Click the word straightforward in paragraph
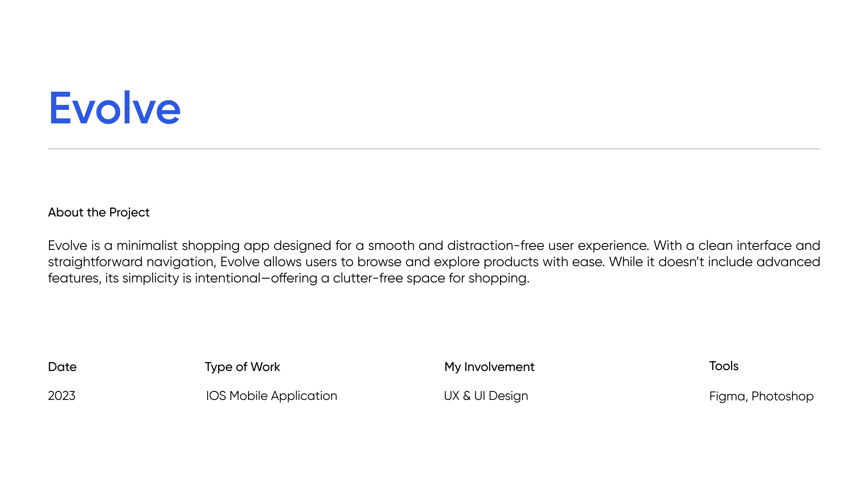The height and width of the screenshot is (488, 868). [95, 262]
